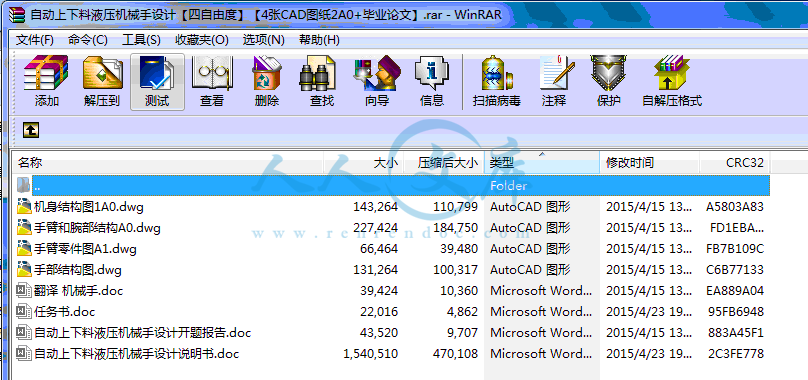Click packed size value 110,799
The image size is (808, 380).
point(456,207)
